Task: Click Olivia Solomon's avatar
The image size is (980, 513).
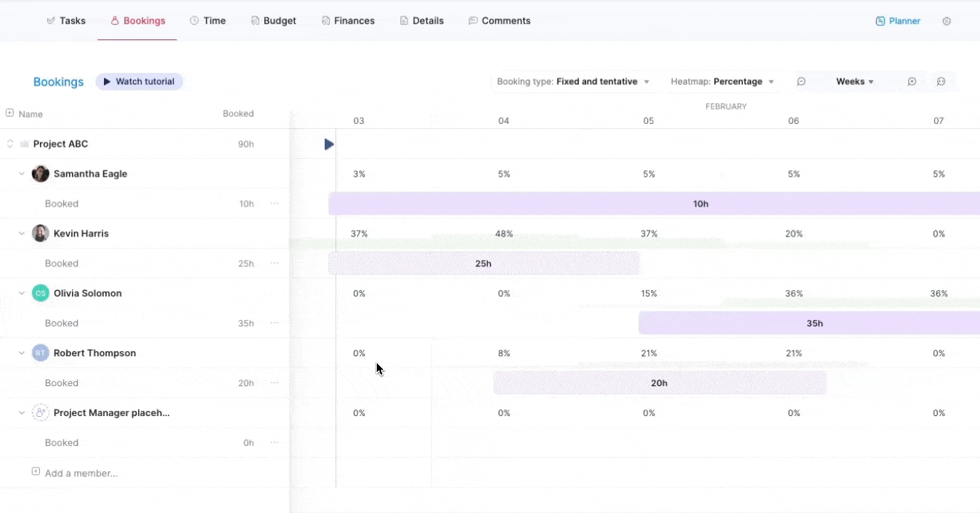Action: tap(41, 294)
